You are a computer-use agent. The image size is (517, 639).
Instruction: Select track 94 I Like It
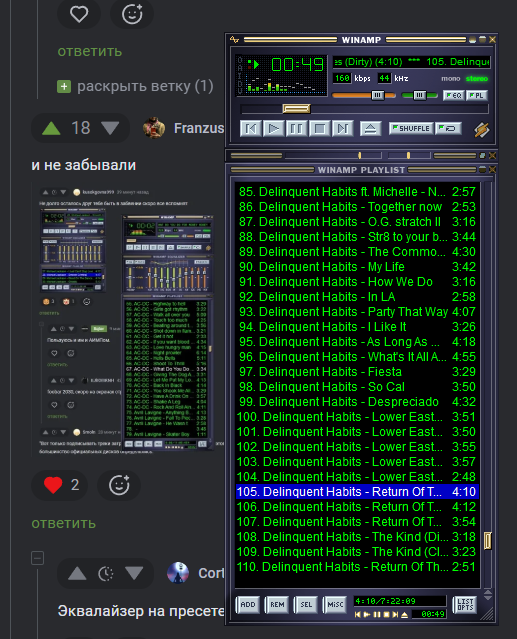pyautogui.click(x=357, y=327)
